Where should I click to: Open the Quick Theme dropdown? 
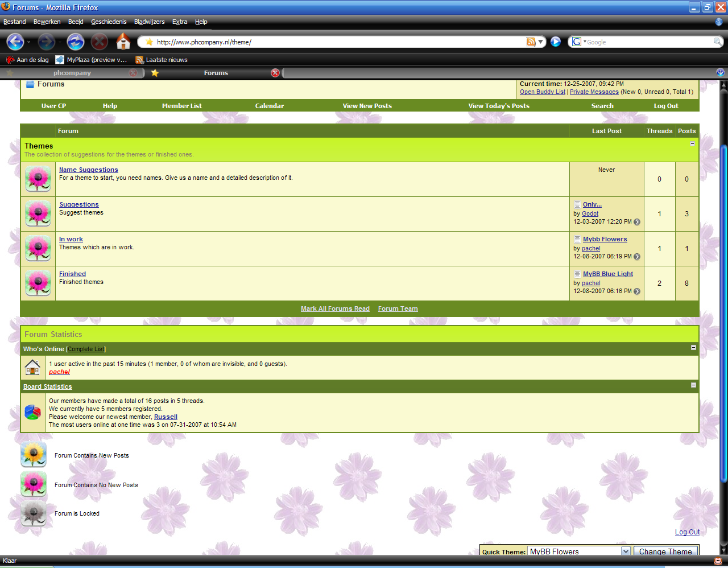click(626, 551)
